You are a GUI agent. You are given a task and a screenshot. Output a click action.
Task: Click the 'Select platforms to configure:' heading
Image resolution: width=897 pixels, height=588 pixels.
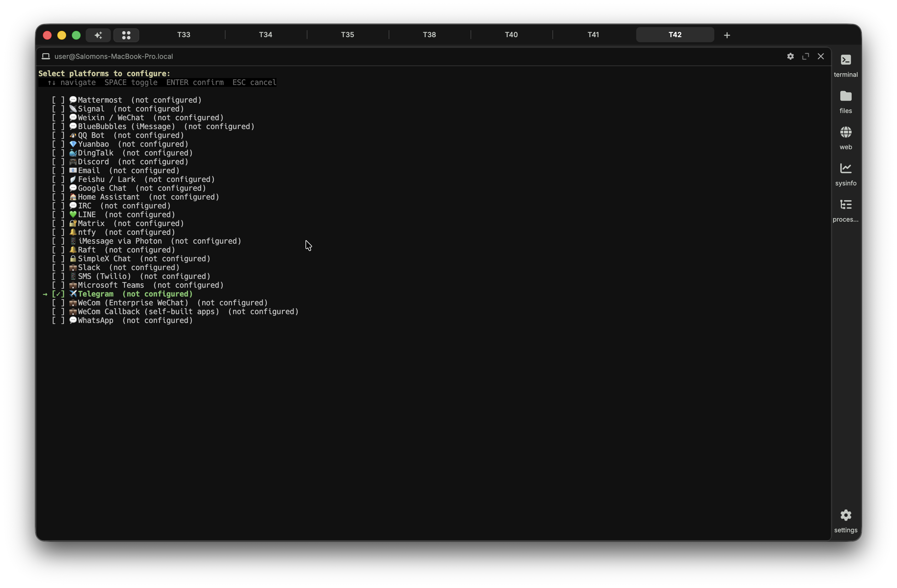(104, 73)
